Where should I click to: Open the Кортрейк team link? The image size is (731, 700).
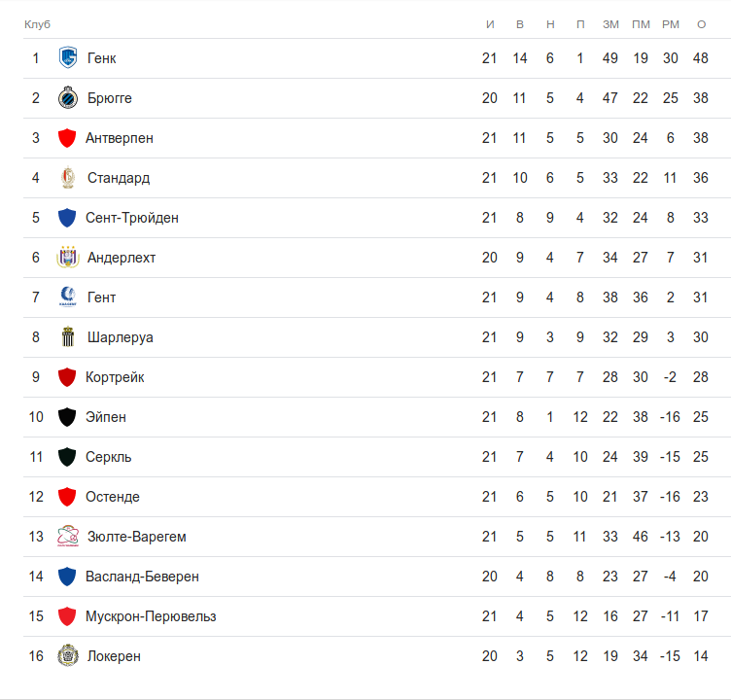(x=115, y=377)
